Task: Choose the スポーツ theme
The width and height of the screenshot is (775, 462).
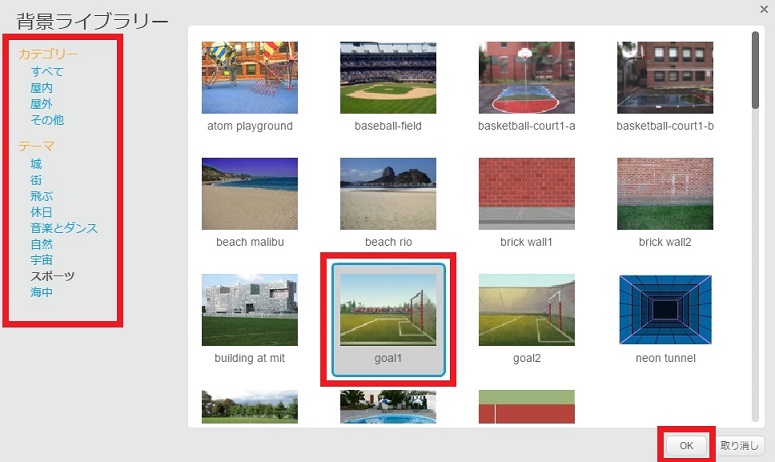Action: (53, 276)
